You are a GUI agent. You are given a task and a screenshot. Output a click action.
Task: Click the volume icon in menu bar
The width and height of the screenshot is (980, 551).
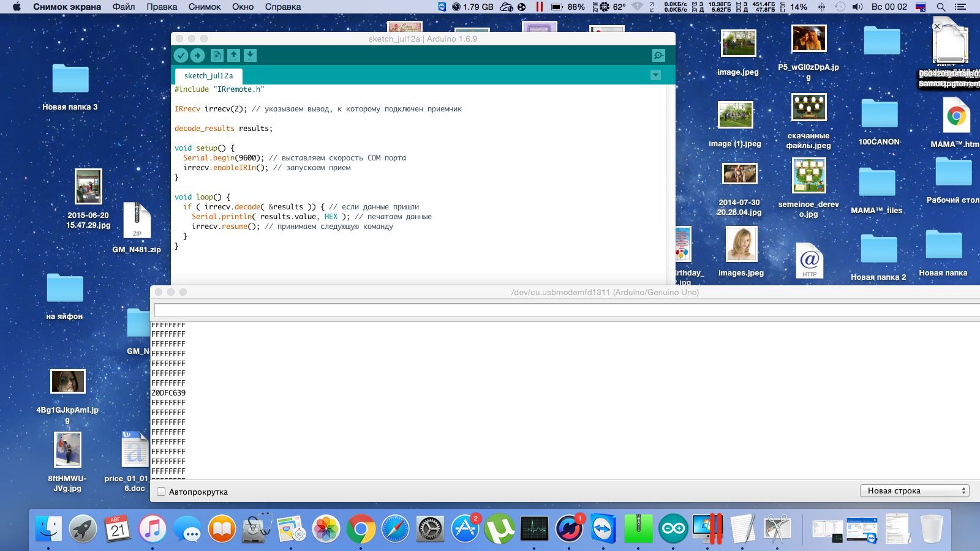[858, 7]
